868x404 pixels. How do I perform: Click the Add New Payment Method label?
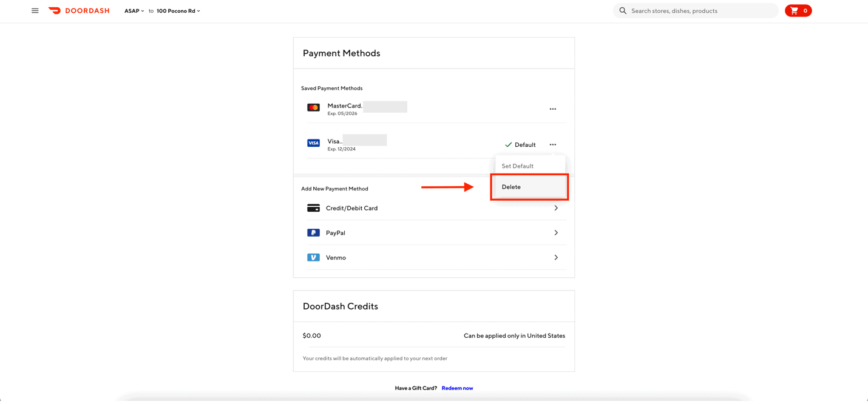tap(335, 189)
